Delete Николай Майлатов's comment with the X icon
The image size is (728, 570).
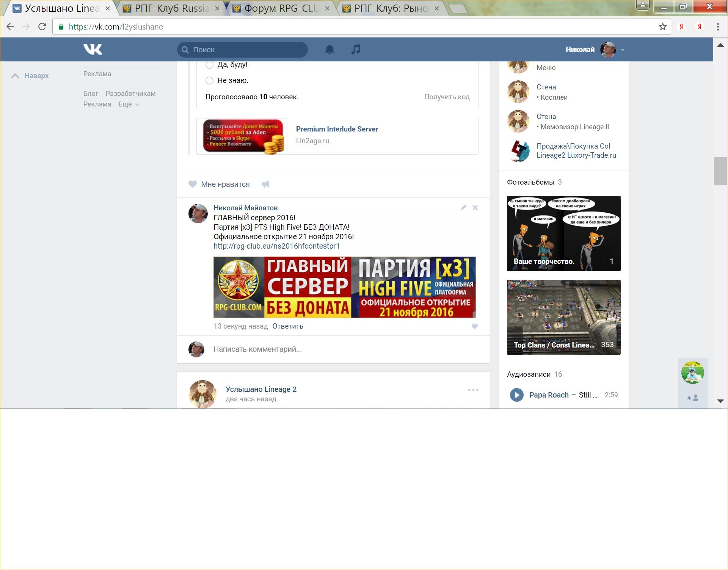point(475,208)
